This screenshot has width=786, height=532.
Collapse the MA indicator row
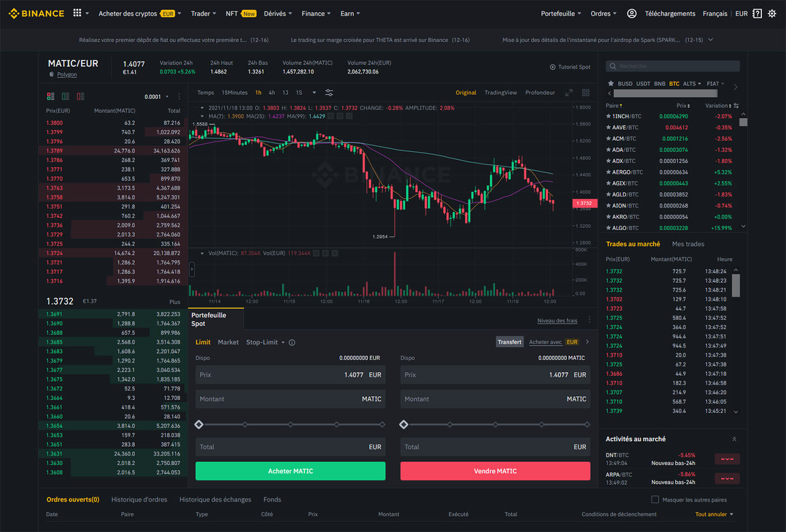click(202, 116)
